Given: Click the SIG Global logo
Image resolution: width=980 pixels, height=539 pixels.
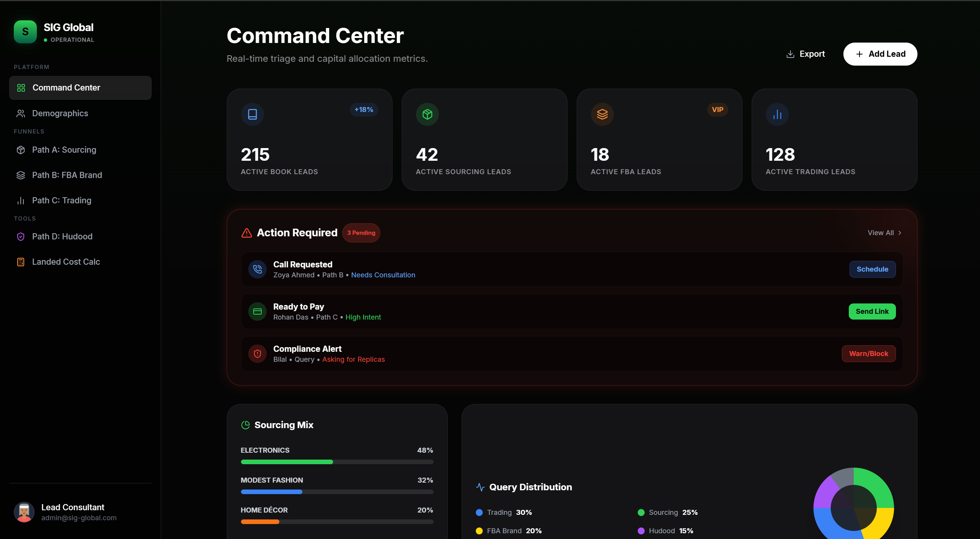Looking at the screenshot, I should 25,32.
